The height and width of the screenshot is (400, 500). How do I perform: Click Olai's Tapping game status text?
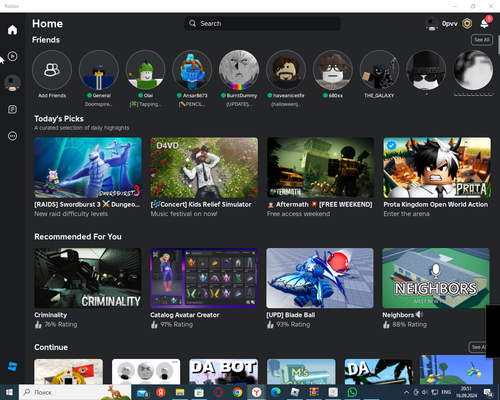[x=145, y=104]
